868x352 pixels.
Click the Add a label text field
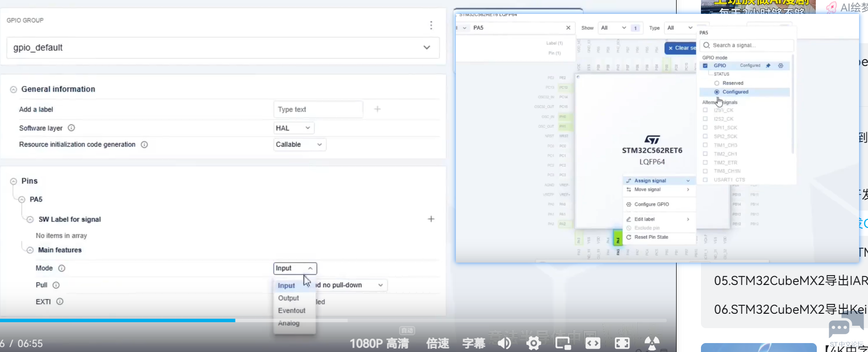[x=318, y=109]
